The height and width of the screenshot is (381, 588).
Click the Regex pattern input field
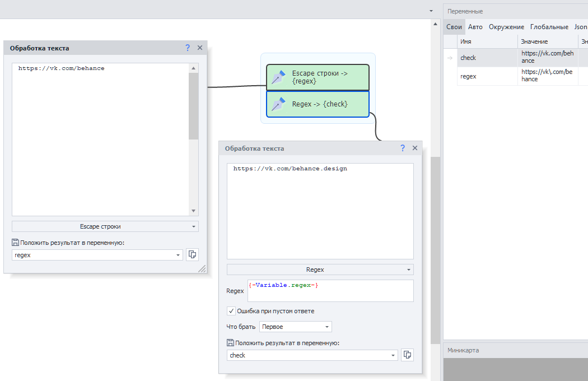click(330, 291)
